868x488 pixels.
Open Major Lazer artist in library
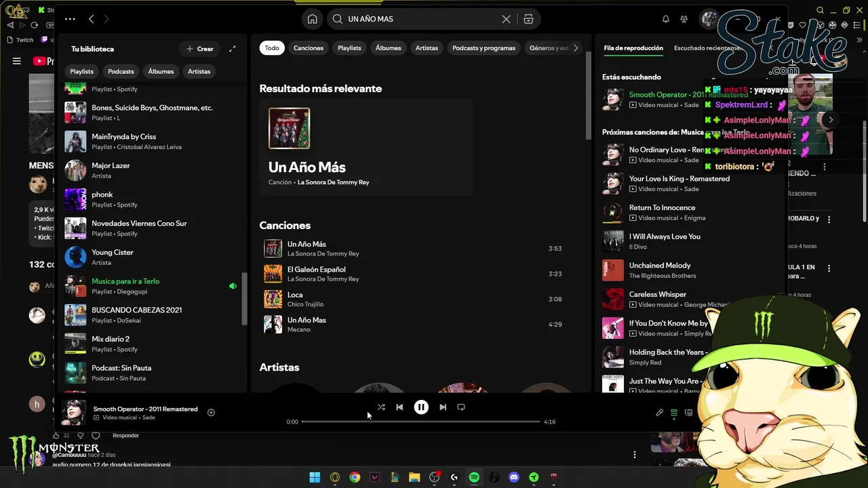(153, 170)
